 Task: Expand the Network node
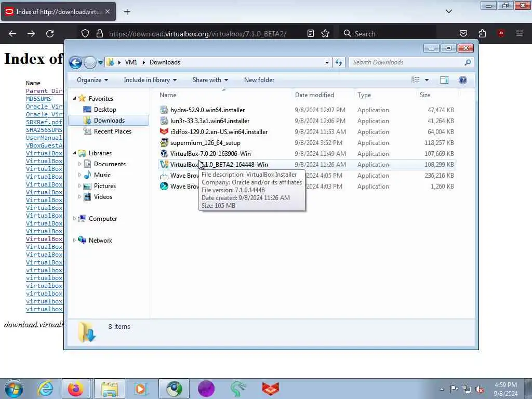click(74, 240)
